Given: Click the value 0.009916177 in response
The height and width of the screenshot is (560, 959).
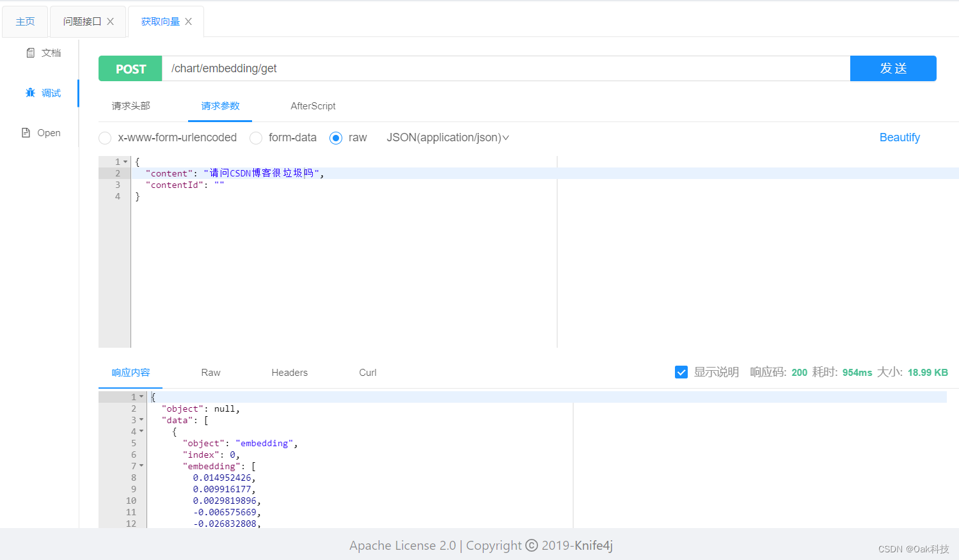Looking at the screenshot, I should point(222,489).
